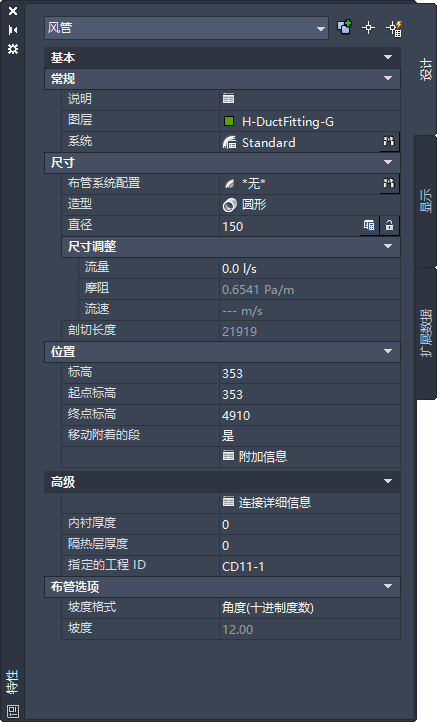The width and height of the screenshot is (437, 722).
Task: Open diameter calculator icon next to 150
Action: coord(369,226)
